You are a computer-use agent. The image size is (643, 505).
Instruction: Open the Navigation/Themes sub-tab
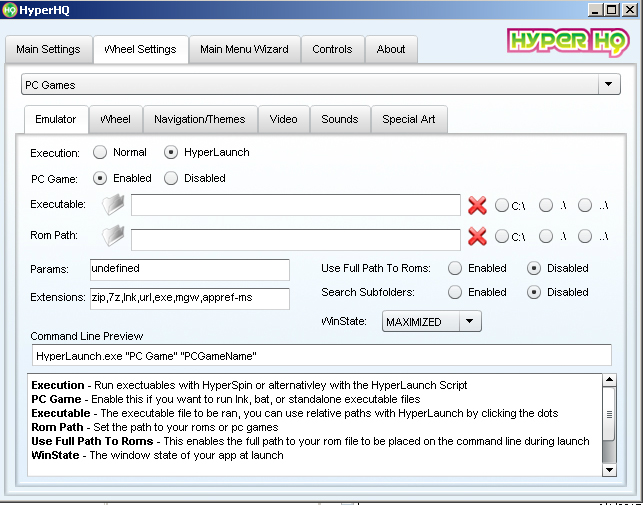point(200,119)
